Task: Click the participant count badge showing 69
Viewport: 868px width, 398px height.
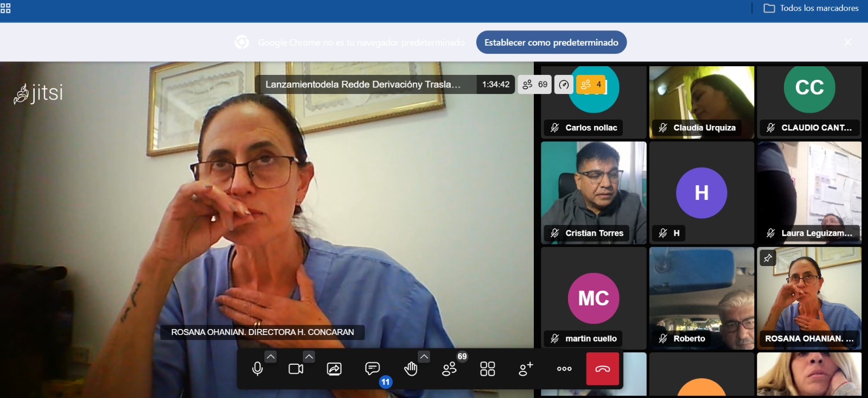Action: 535,84
